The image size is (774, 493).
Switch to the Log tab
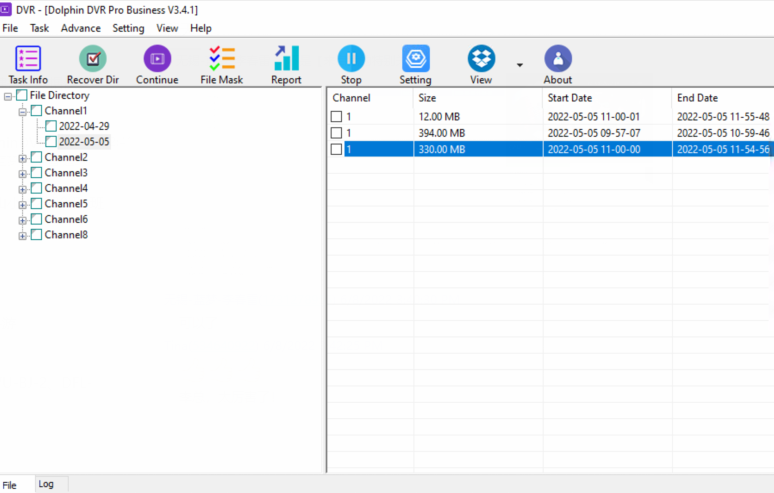pyautogui.click(x=46, y=484)
